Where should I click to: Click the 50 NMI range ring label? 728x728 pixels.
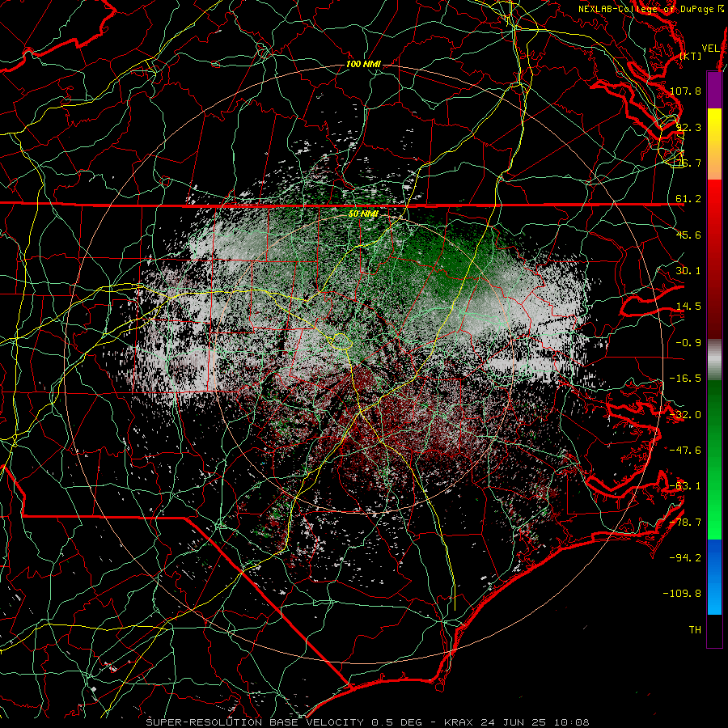click(363, 214)
